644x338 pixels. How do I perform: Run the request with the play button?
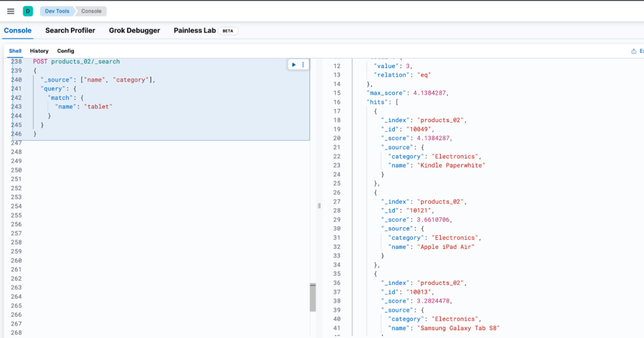(x=294, y=64)
